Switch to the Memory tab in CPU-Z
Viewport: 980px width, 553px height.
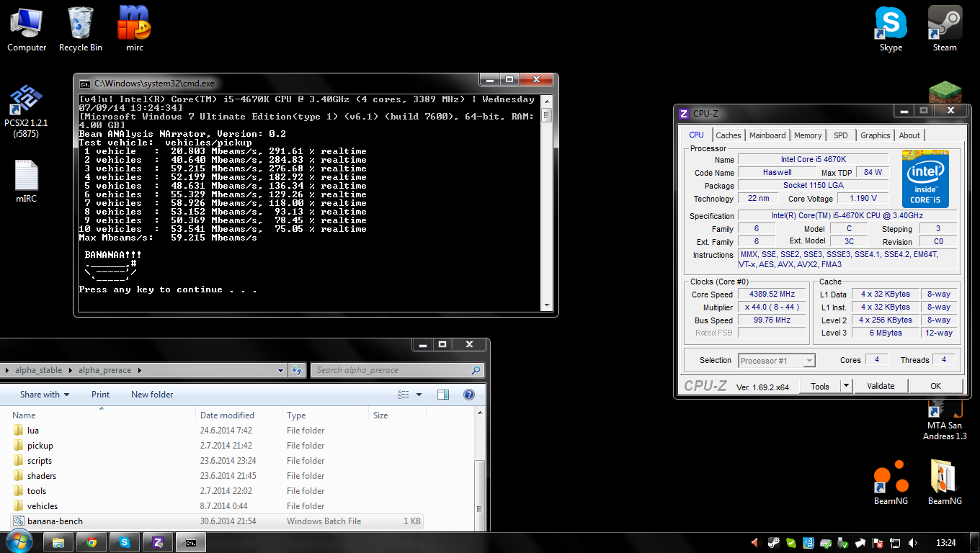[808, 135]
